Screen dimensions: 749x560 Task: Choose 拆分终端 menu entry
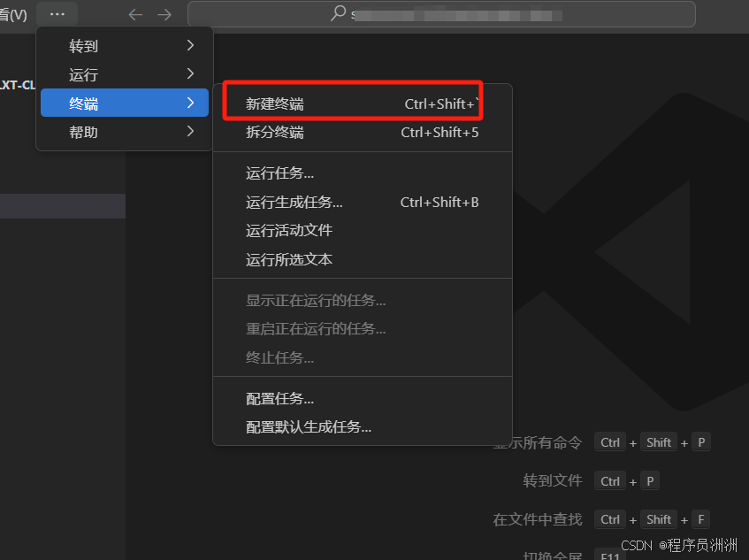(x=363, y=133)
